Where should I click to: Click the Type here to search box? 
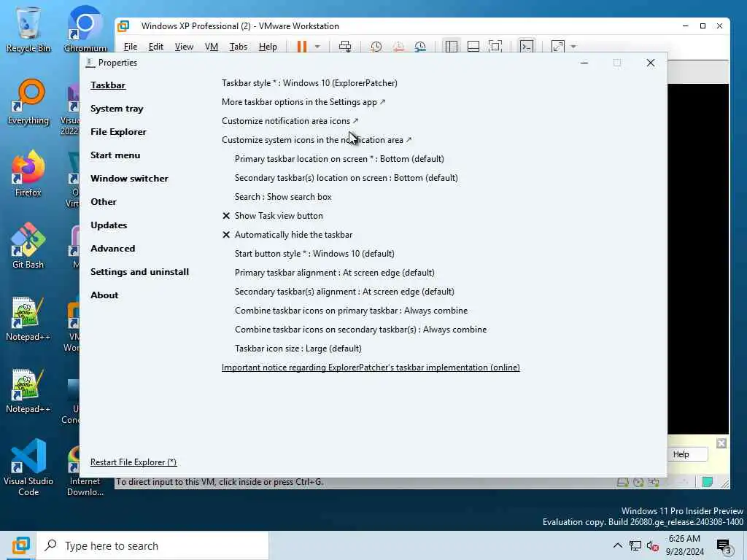click(x=152, y=545)
